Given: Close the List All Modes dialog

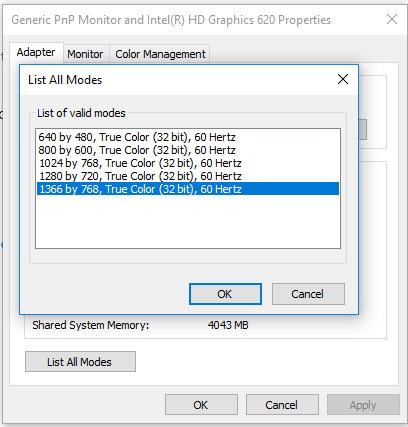Looking at the screenshot, I should 343,79.
